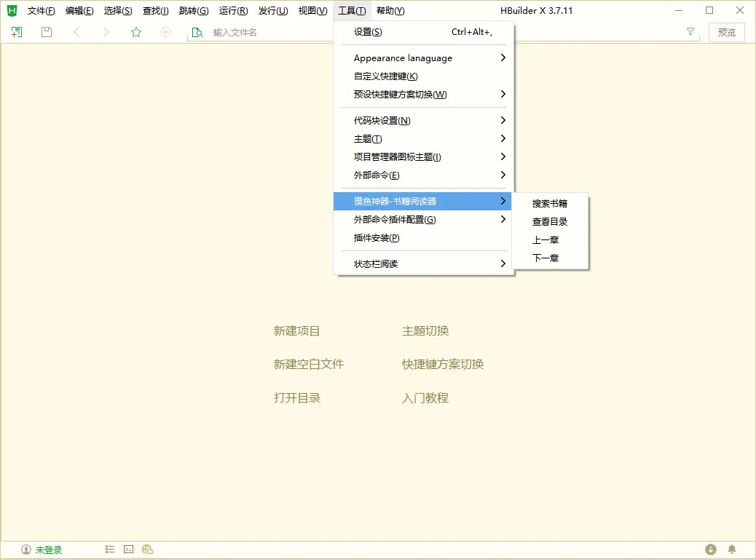
Task: Click the download update icon in status bar
Action: [711, 550]
